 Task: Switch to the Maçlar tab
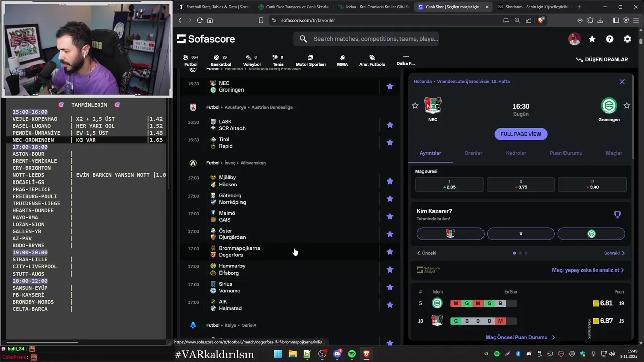tap(614, 153)
